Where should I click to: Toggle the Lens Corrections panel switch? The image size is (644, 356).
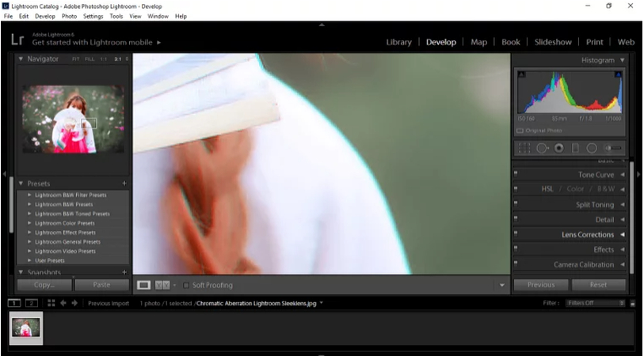pos(516,234)
